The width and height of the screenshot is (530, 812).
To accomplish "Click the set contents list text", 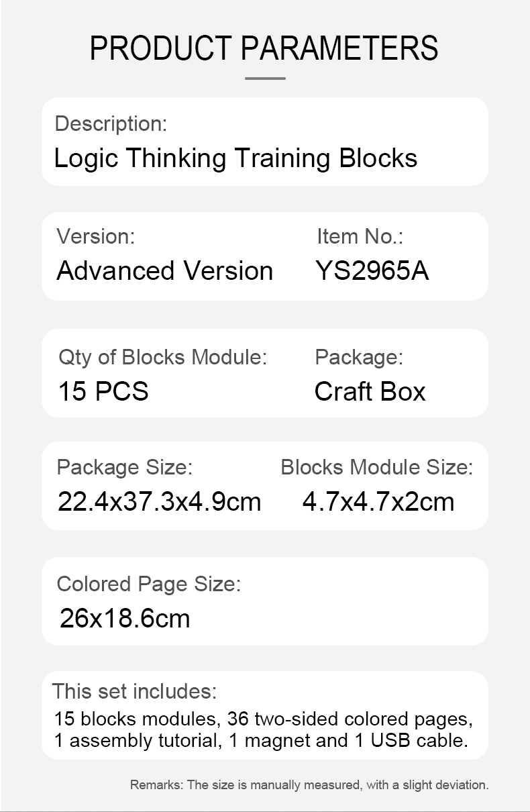I will coord(263,729).
